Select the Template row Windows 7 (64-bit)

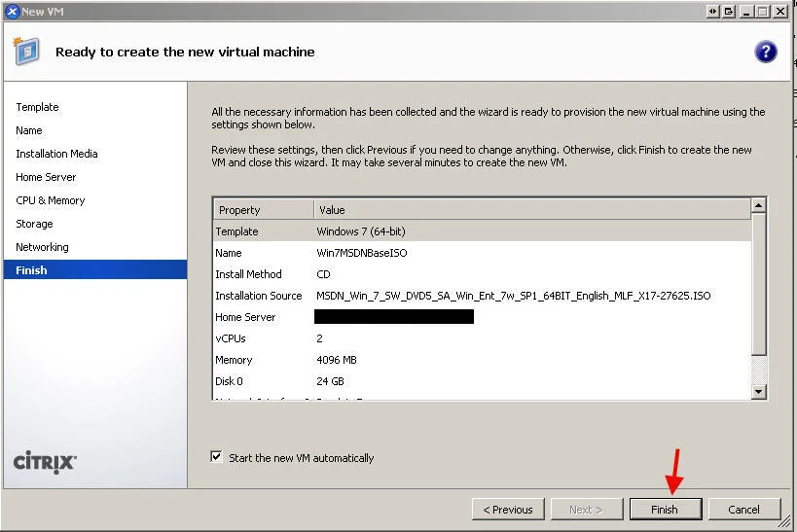(x=482, y=231)
